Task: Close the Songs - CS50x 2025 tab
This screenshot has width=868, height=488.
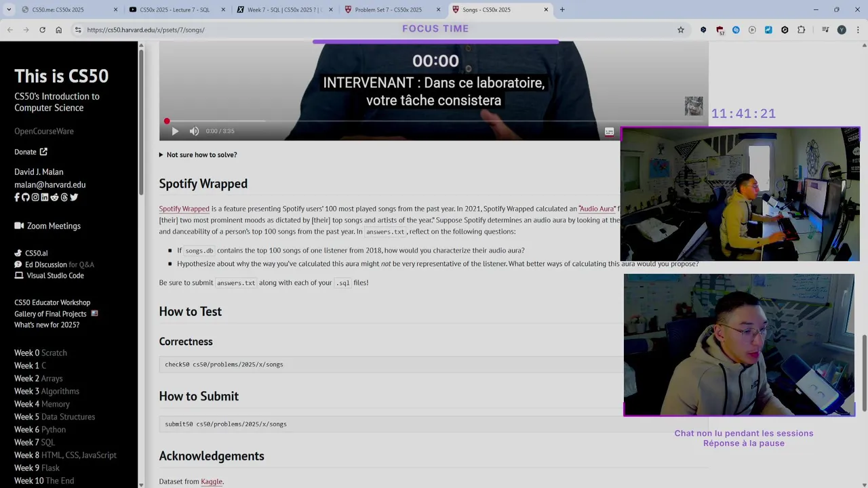Action: 546,9
